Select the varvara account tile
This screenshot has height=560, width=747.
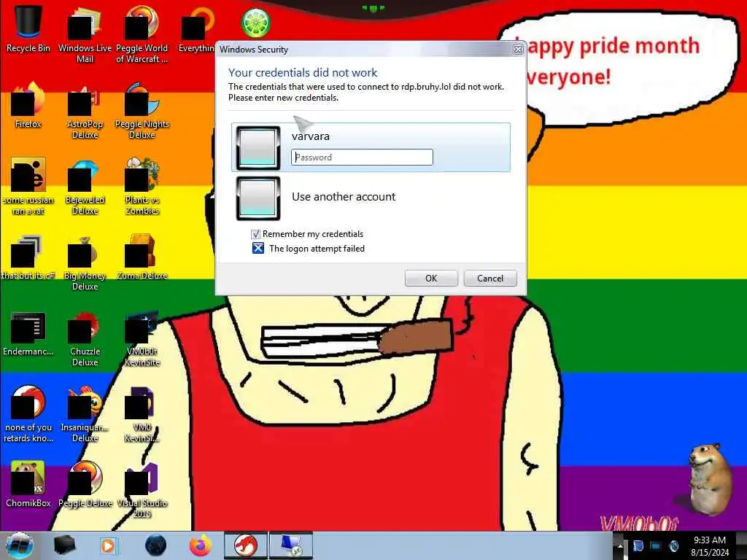pyautogui.click(x=371, y=147)
